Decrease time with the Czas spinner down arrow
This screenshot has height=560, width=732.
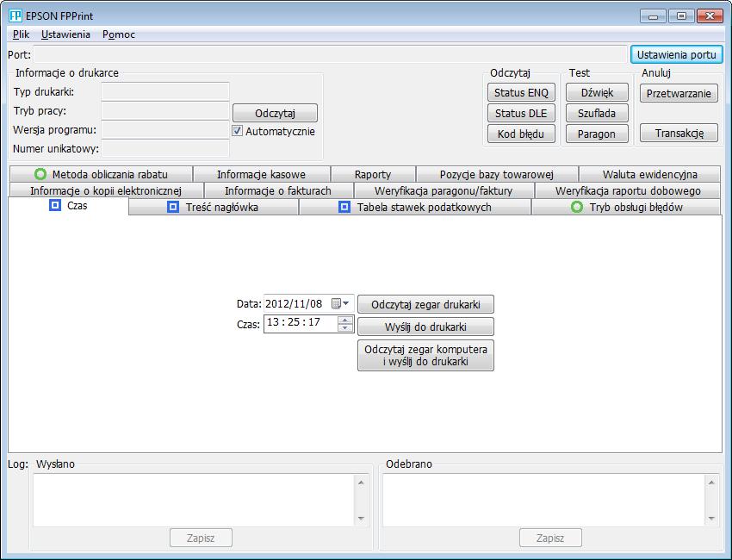[345, 327]
